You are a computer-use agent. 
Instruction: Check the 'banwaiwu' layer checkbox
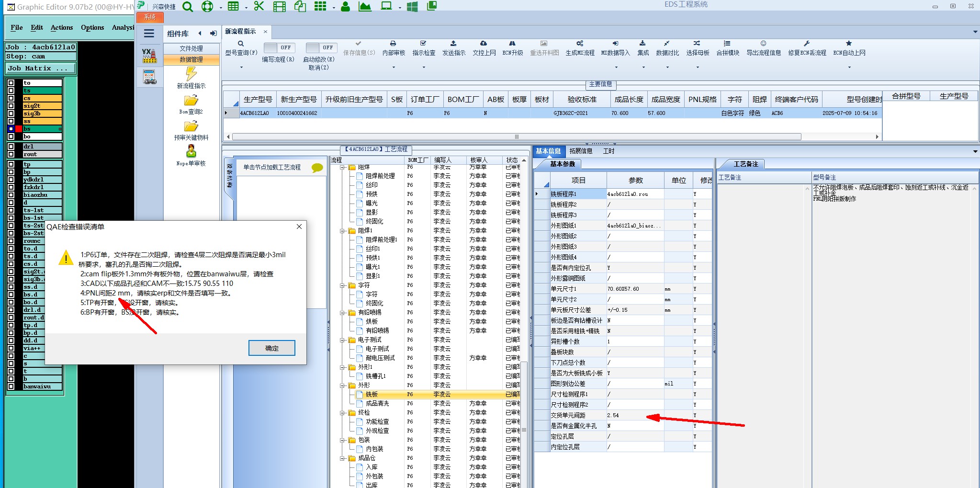click(11, 387)
